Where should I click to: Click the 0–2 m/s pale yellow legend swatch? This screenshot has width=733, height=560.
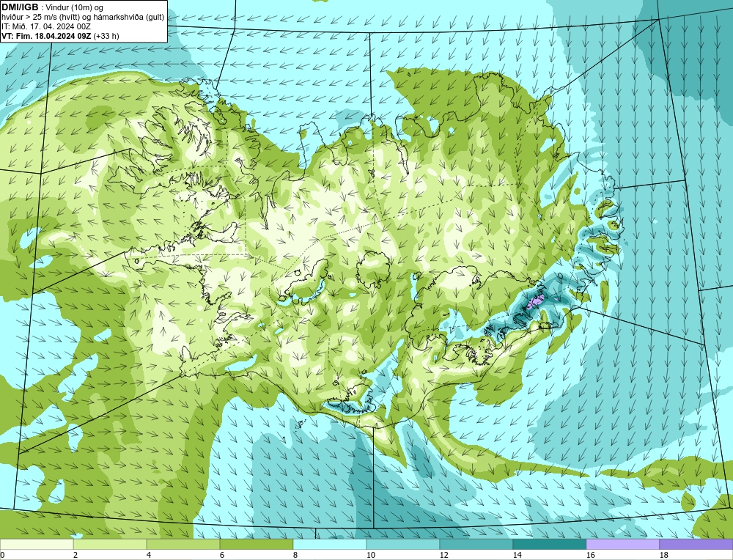click(37, 544)
